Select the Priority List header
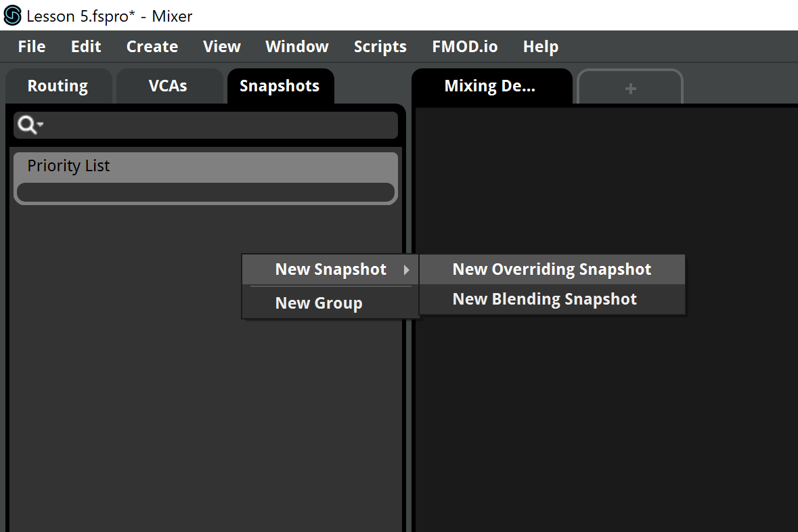This screenshot has height=532, width=798. click(206, 166)
